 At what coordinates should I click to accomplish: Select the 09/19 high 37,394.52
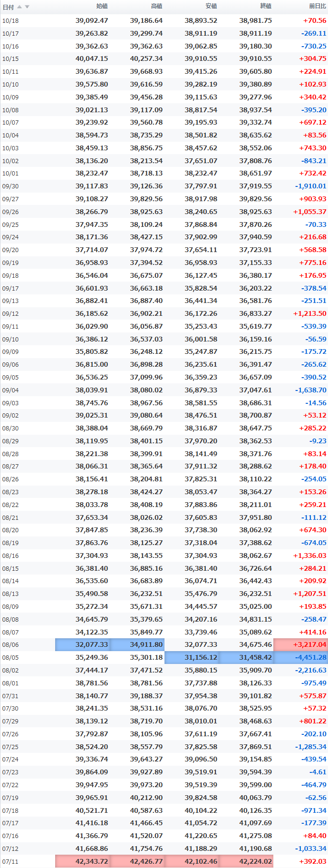tap(146, 263)
